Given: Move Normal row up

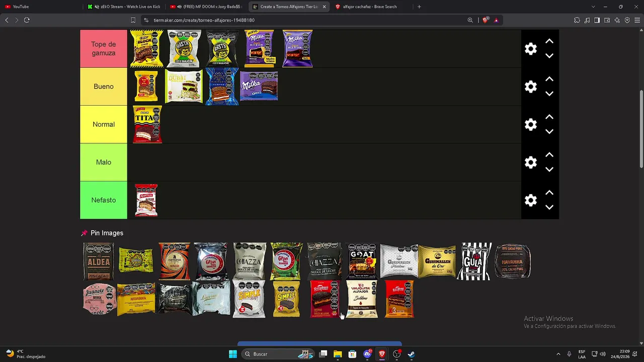Looking at the screenshot, I should (549, 117).
